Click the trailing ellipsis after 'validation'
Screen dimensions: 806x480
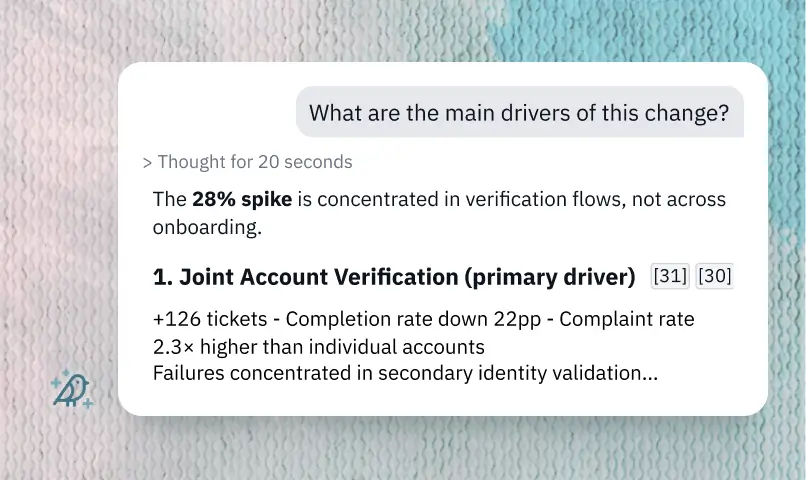click(x=650, y=378)
